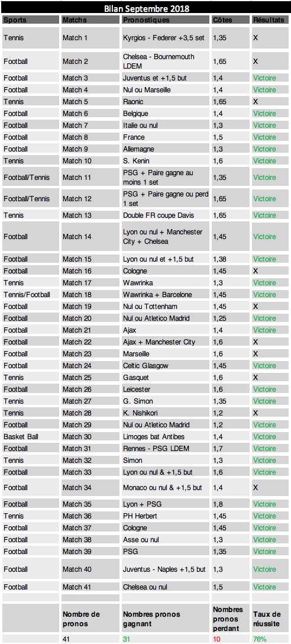Select the Pronostiques column header
The width and height of the screenshot is (291, 644).
166,20
